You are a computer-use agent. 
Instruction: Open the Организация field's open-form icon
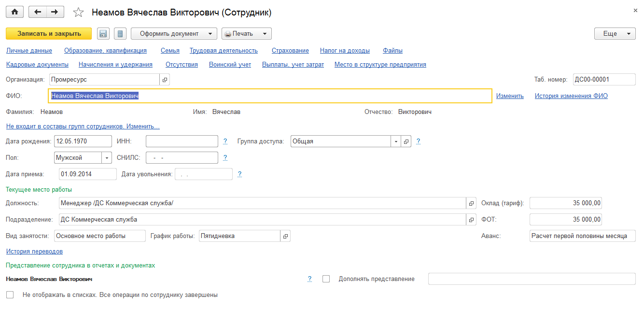pyautogui.click(x=165, y=80)
